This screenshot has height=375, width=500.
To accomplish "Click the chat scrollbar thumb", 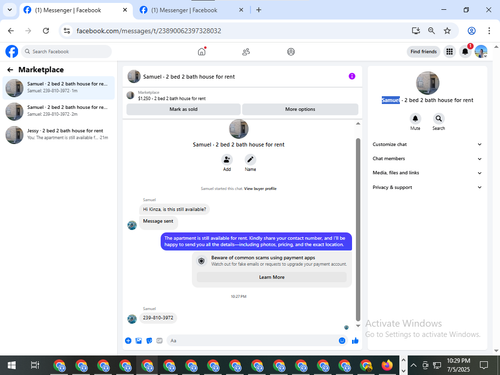I will click(x=358, y=229).
